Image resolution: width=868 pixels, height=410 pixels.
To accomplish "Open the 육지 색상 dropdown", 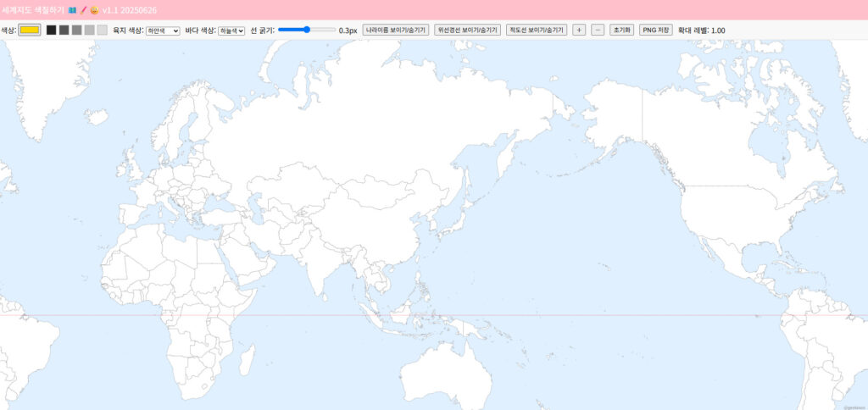I will (163, 30).
